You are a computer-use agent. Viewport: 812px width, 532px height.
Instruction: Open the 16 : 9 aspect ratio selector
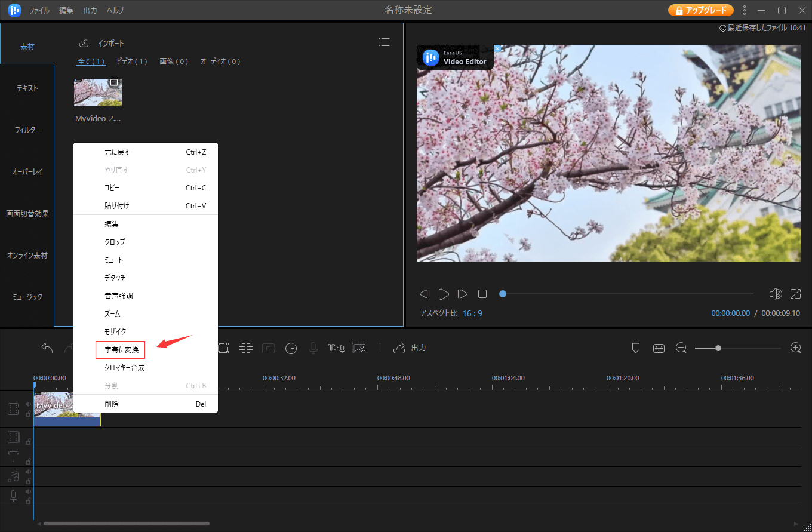472,313
